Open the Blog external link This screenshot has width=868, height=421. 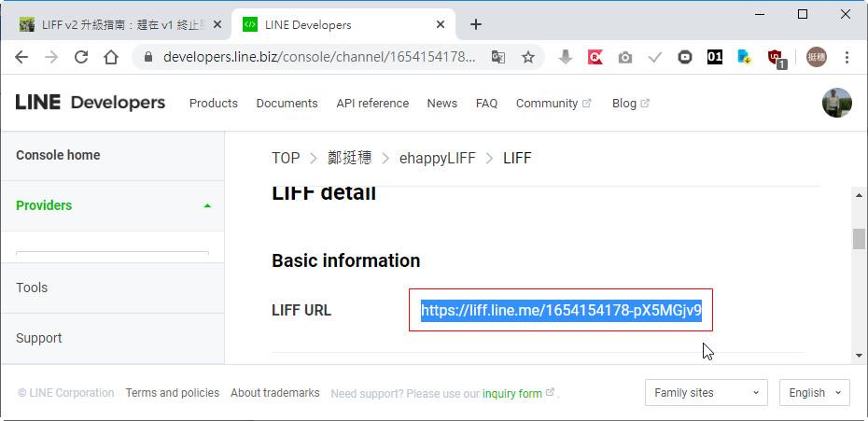click(x=631, y=103)
